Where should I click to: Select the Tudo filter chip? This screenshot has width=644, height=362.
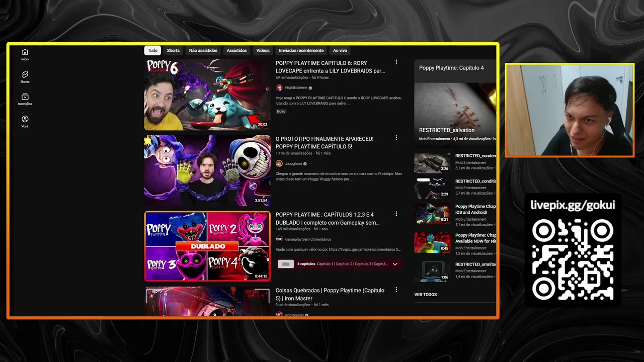(x=152, y=50)
